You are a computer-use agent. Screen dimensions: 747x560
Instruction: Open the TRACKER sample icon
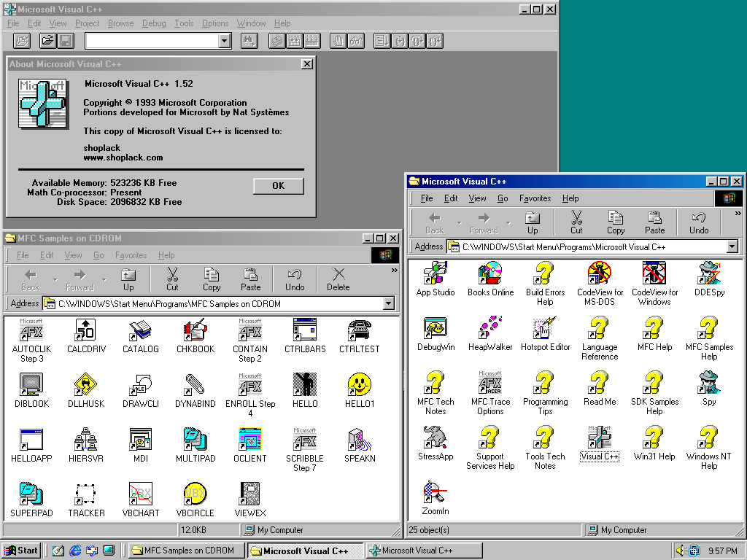tap(86, 494)
